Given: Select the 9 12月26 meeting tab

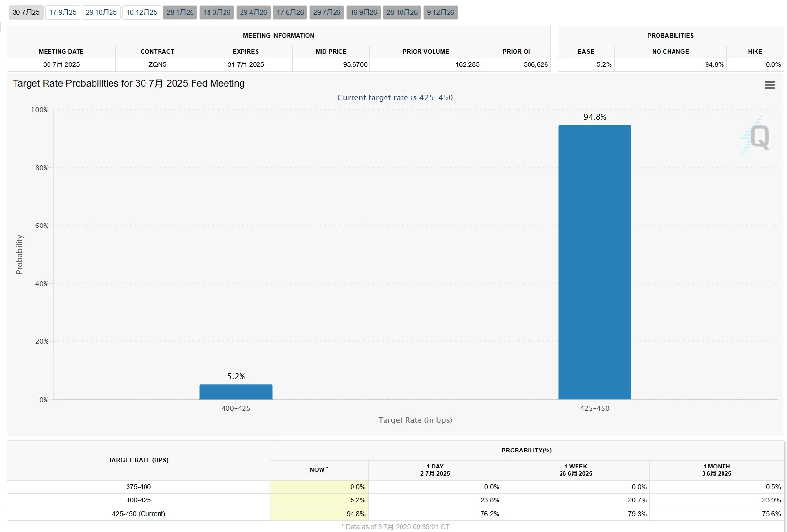Looking at the screenshot, I should (x=441, y=12).
